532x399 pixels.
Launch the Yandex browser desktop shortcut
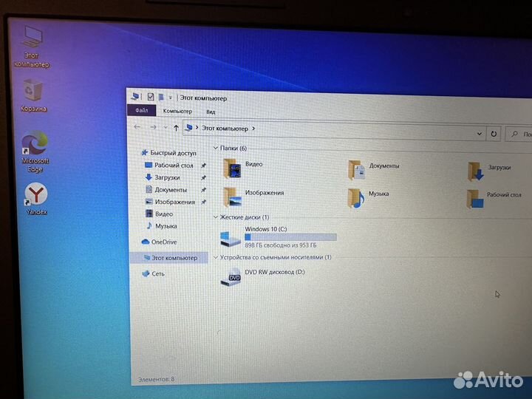tap(36, 199)
